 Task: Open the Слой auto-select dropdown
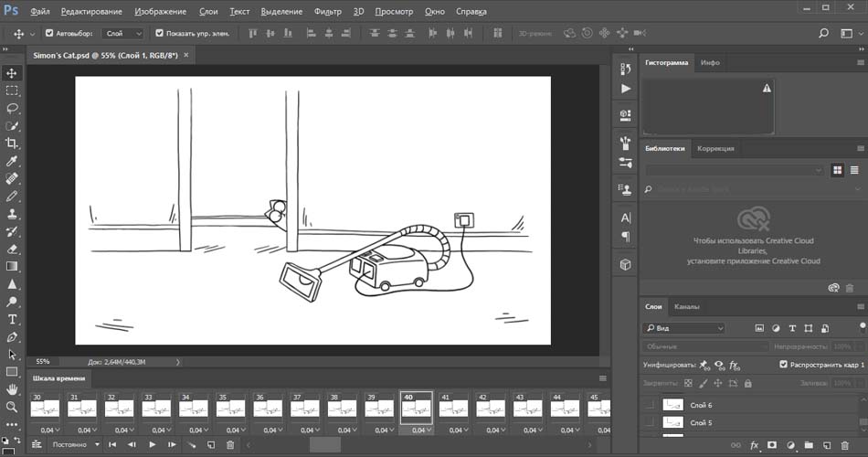click(x=124, y=33)
